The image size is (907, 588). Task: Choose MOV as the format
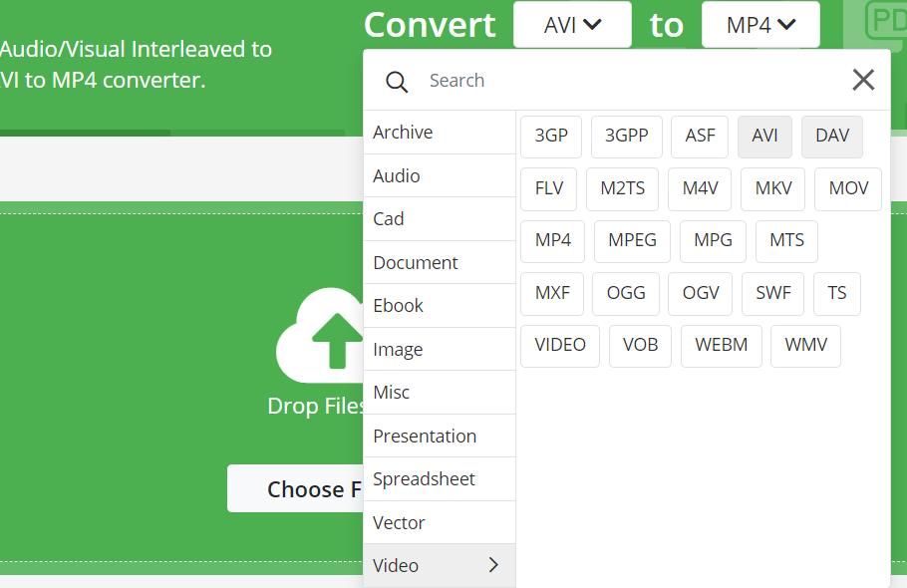(848, 188)
